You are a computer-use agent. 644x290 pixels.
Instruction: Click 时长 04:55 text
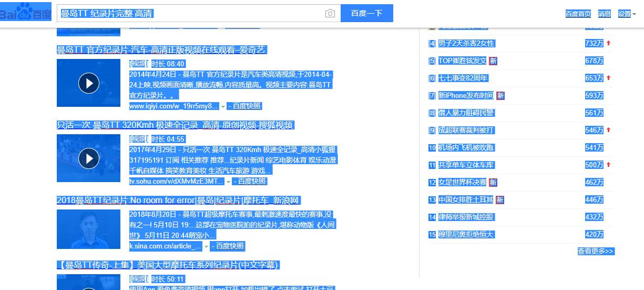point(168,139)
